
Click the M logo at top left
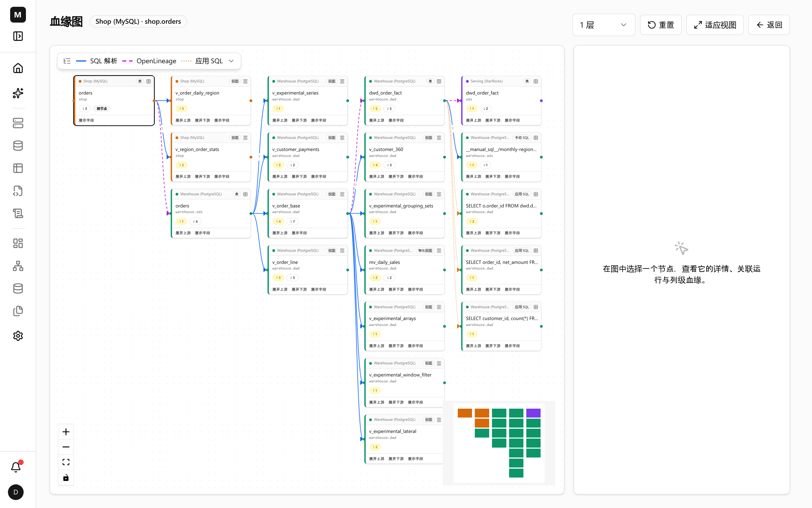(x=18, y=14)
